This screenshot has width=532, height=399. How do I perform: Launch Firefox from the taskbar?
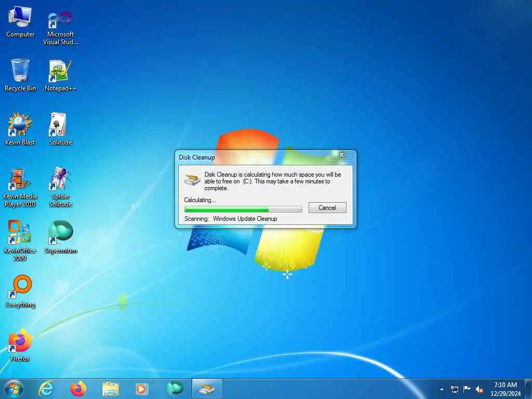[78, 389]
